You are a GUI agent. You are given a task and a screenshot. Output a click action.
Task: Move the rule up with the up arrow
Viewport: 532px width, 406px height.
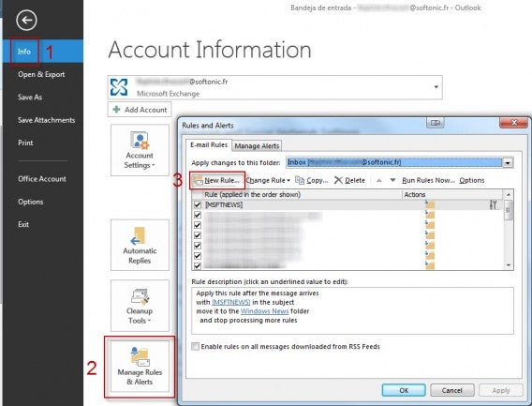click(379, 180)
